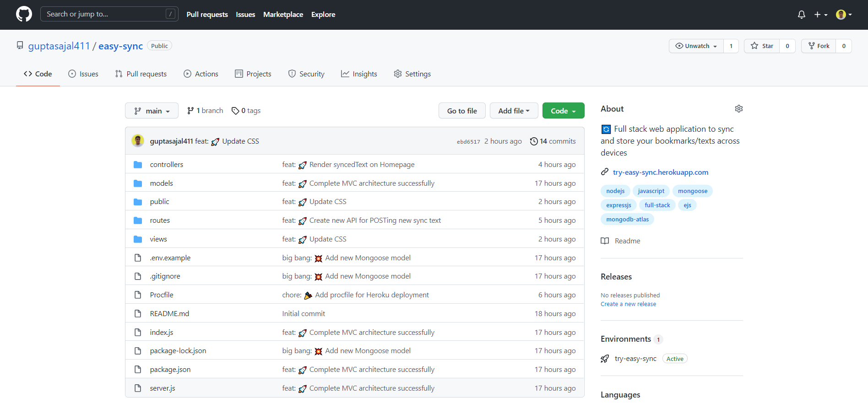This screenshot has height=403, width=868.
Task: Select the Code tab
Action: 38,74
